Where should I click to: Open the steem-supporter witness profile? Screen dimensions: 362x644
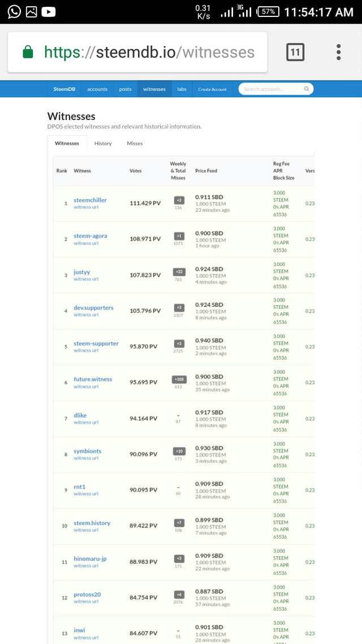pos(97,344)
